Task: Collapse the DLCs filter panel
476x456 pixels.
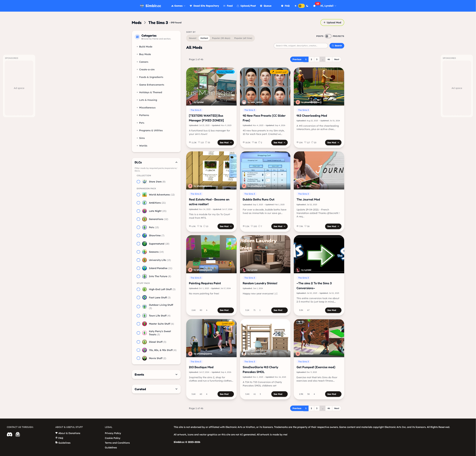Action: pos(176,162)
